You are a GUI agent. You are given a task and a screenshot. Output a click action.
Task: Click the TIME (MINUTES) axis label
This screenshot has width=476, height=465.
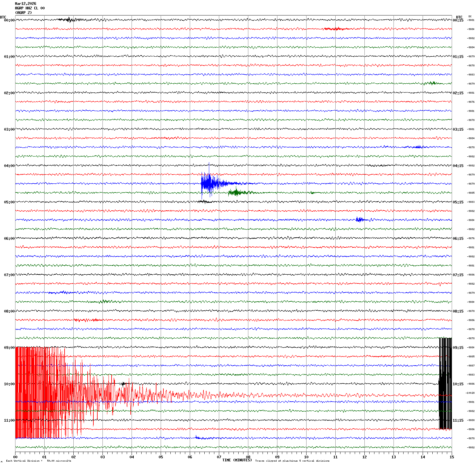[x=237, y=460]
